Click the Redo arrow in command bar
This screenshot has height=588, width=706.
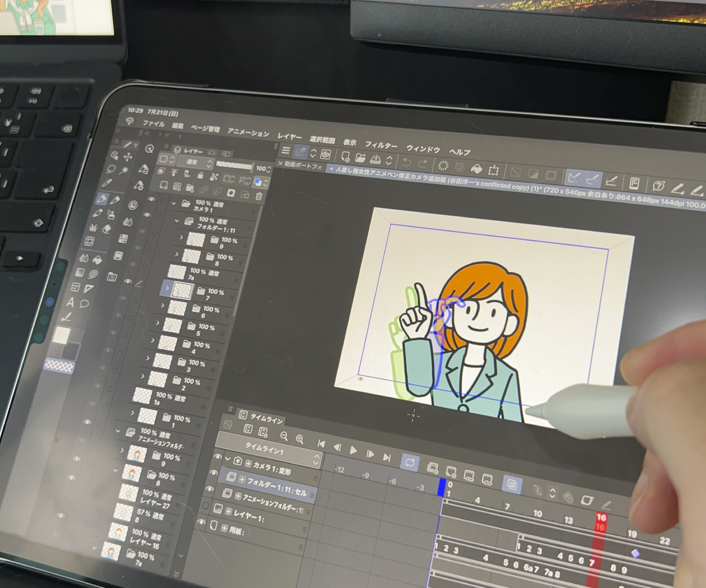[423, 164]
